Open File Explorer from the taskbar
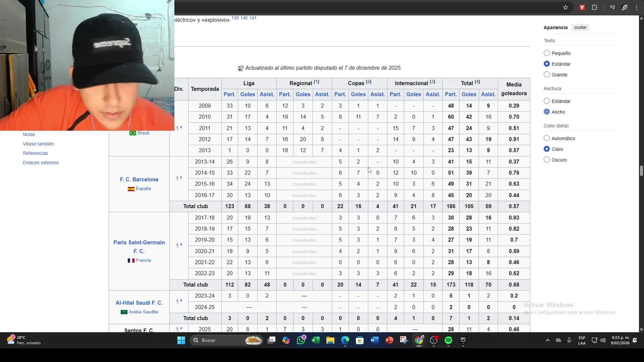This screenshot has height=362, width=644. 330,340
